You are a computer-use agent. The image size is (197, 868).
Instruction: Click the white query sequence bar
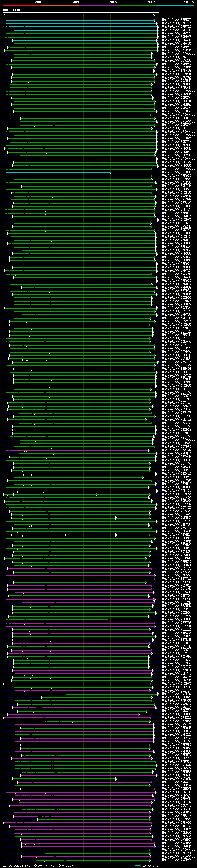[81, 13]
